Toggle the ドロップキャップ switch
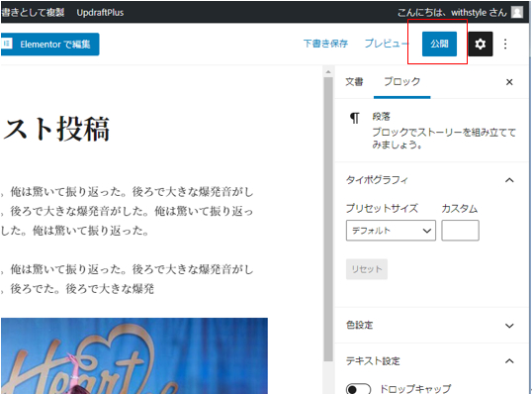Image resolution: width=532 pixels, height=394 pixels. [358, 389]
